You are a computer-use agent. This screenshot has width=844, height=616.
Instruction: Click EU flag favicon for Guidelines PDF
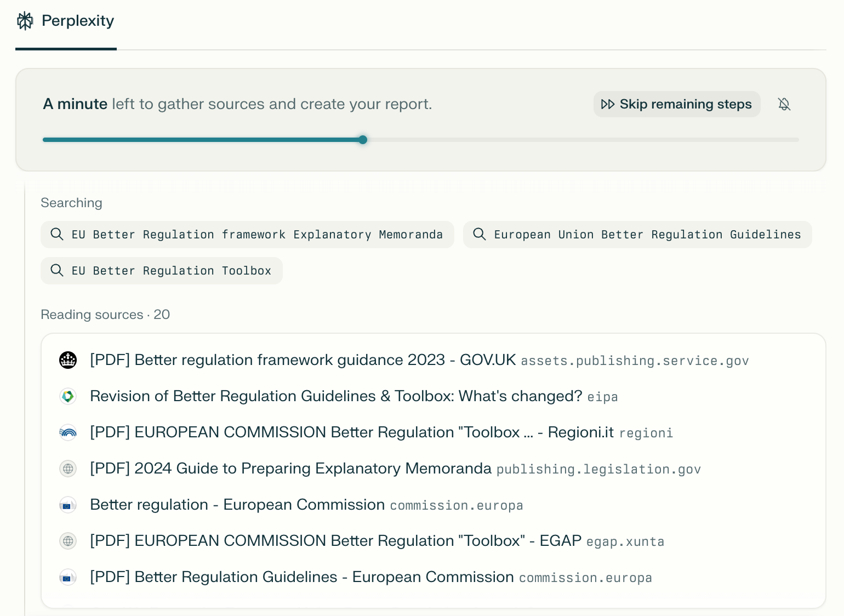[68, 577]
